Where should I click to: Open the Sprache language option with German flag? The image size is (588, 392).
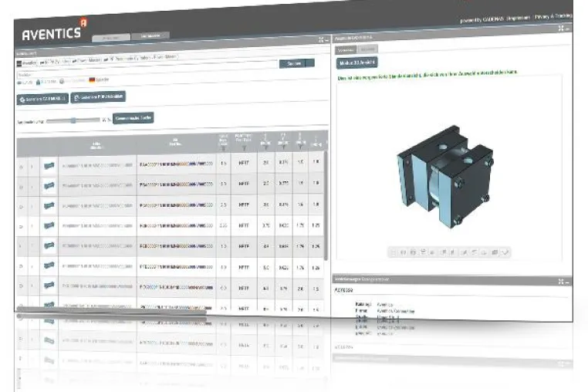[x=99, y=79]
